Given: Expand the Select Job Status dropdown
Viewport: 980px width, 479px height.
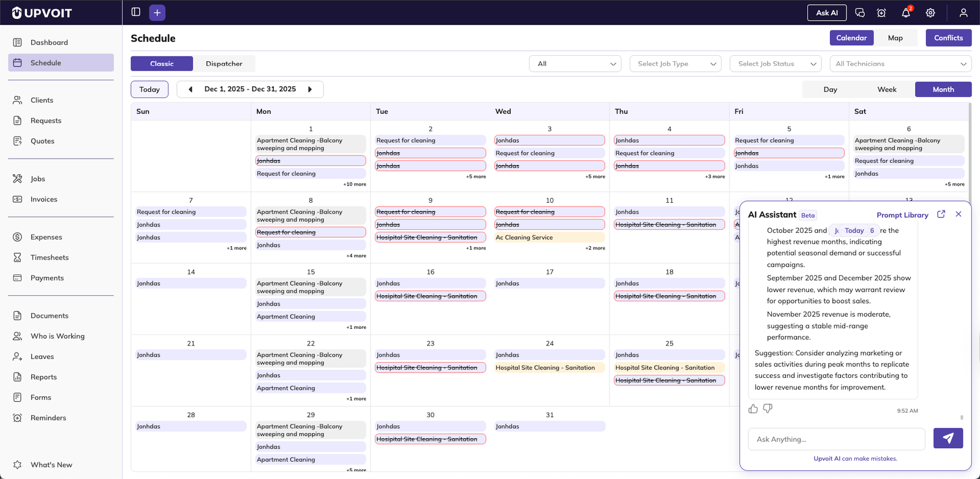Looking at the screenshot, I should pyautogui.click(x=775, y=64).
